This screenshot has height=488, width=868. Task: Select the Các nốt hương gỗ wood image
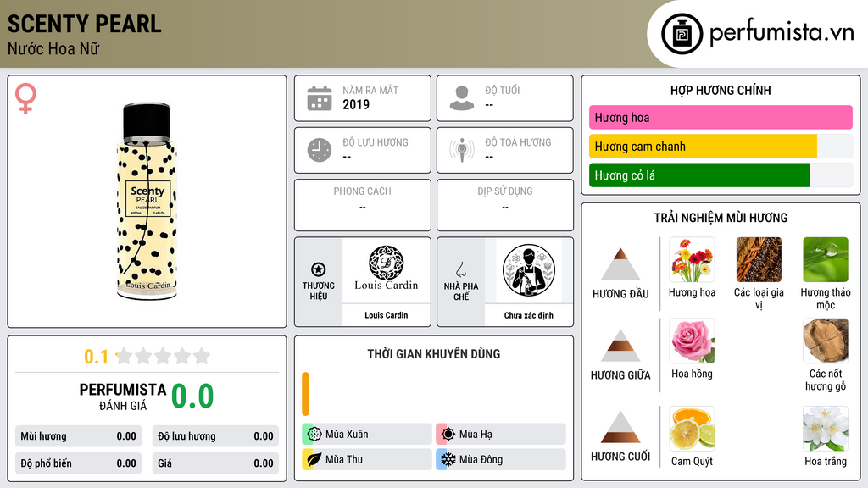tap(826, 341)
